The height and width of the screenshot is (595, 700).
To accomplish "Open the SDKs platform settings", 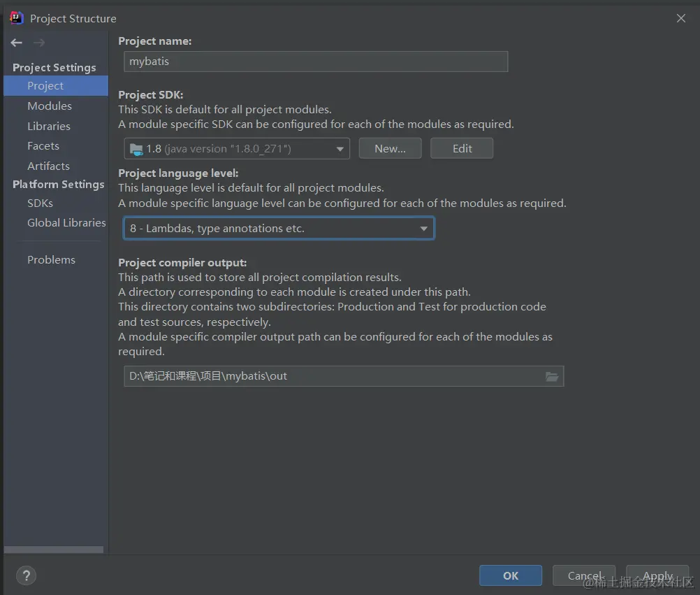I will 40,203.
